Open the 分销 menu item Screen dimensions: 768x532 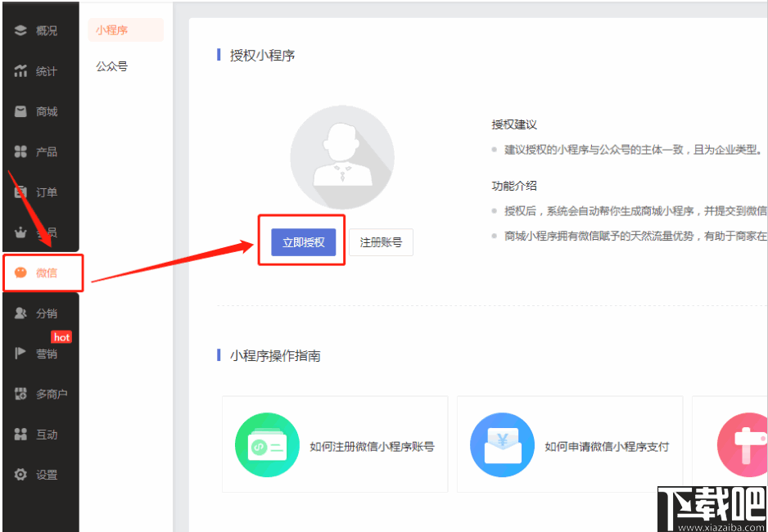tap(47, 313)
